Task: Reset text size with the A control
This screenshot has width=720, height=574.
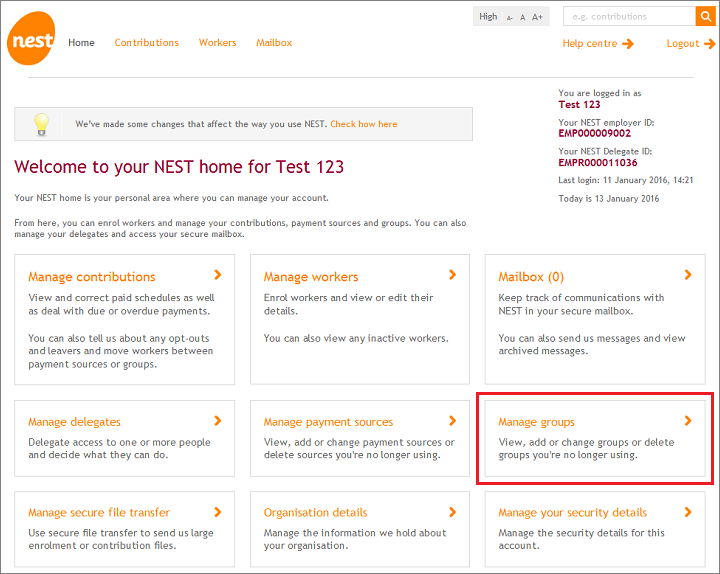Action: [x=523, y=17]
